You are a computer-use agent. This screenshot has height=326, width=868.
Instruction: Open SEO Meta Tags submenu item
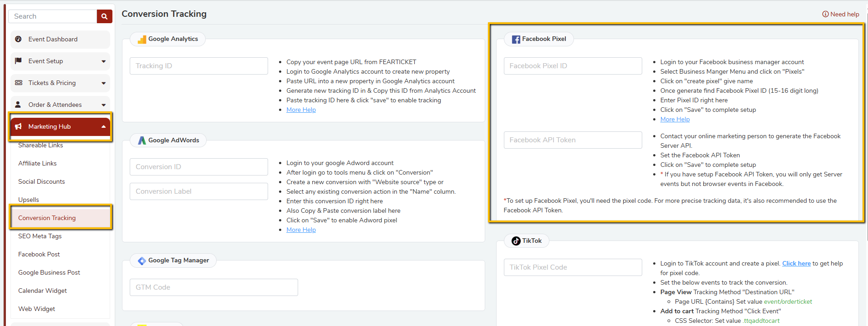click(40, 236)
